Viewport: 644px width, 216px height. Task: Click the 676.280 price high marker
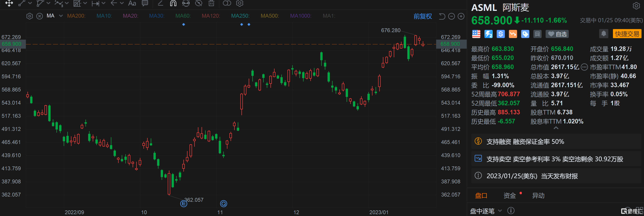(391, 30)
